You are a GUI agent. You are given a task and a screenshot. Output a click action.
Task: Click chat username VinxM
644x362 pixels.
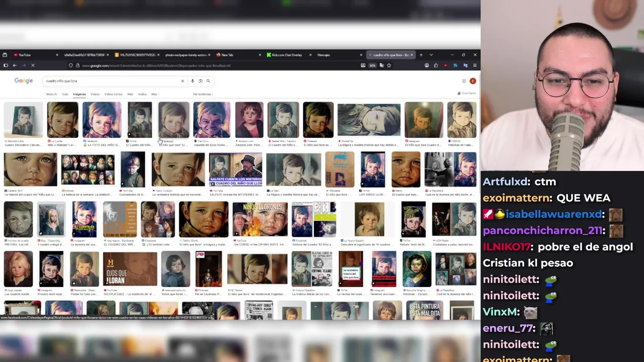click(499, 312)
